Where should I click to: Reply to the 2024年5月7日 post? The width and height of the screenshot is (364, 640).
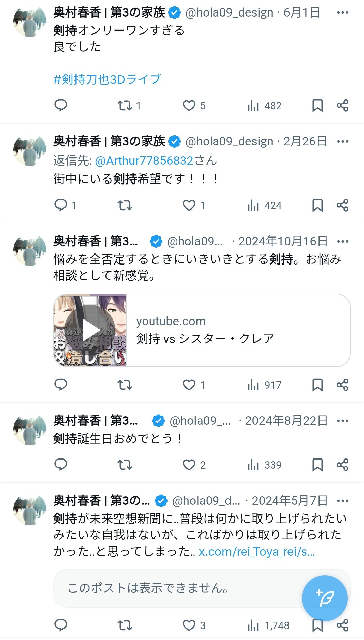click(61, 625)
